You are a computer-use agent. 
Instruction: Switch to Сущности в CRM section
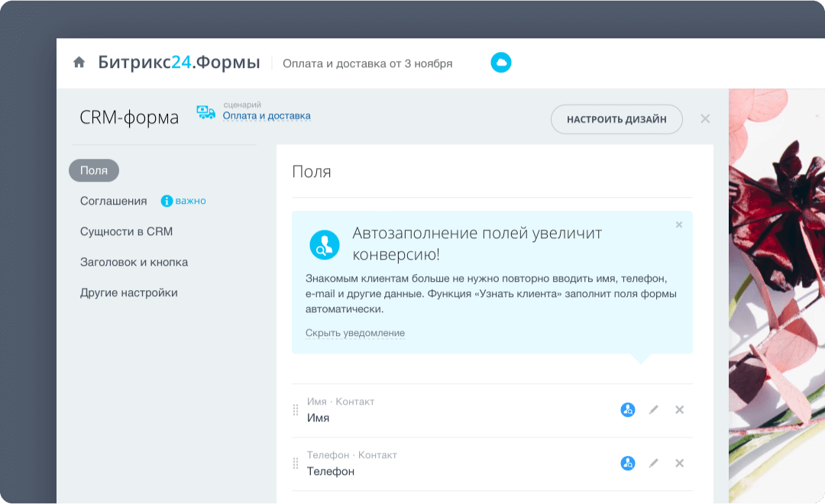coord(126,231)
